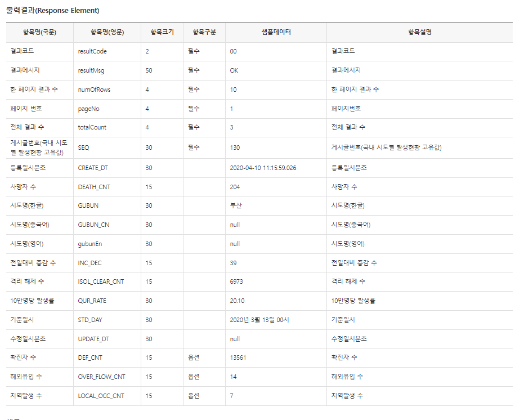This screenshot has height=420, width=524.
Task: Click 수정일시분초 in the first column
Action: click(28, 339)
